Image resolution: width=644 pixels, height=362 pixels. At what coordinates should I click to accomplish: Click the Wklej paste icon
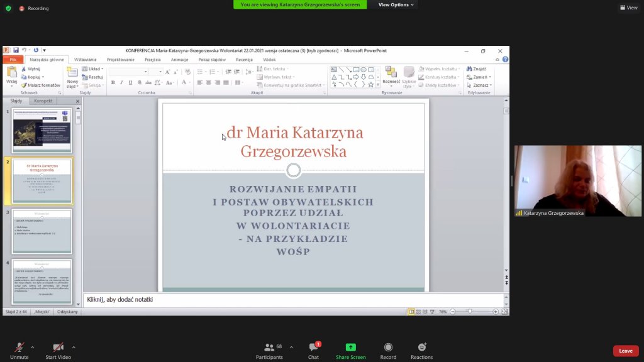12,72
